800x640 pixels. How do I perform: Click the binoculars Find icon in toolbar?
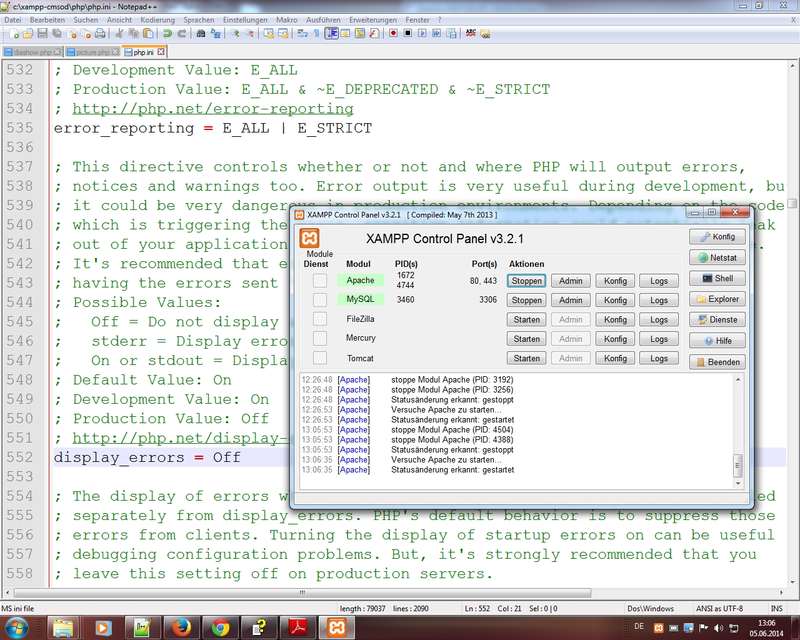200,33
